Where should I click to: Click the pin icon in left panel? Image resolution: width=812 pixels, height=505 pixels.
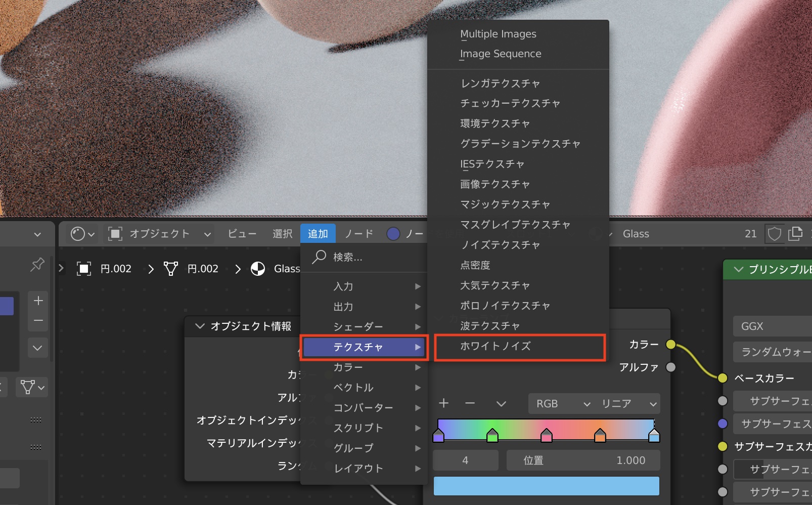pyautogui.click(x=37, y=264)
